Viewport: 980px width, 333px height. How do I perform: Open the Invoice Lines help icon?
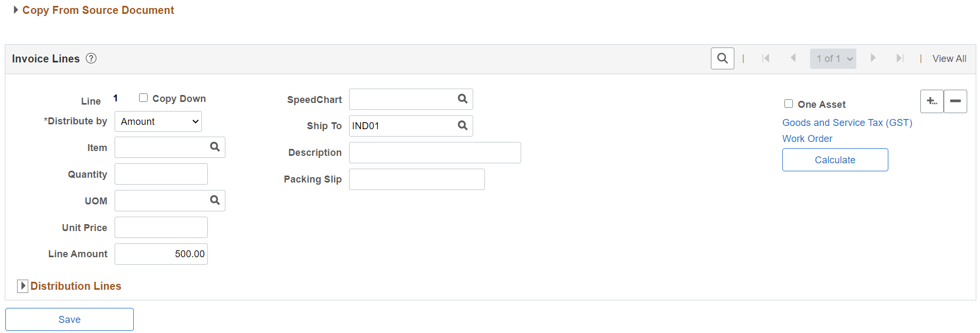(91, 59)
